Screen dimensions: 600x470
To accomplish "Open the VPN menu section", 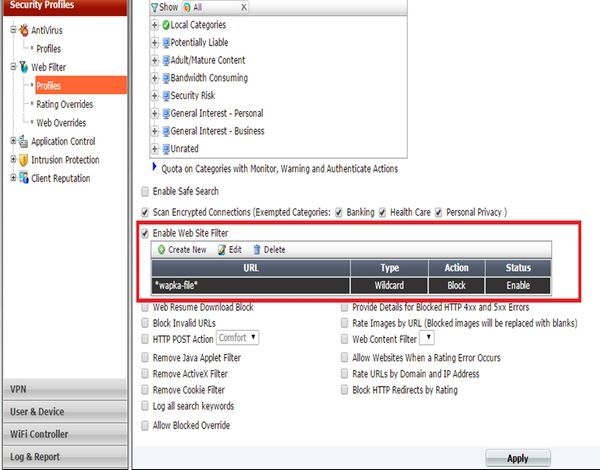I will coord(65,389).
